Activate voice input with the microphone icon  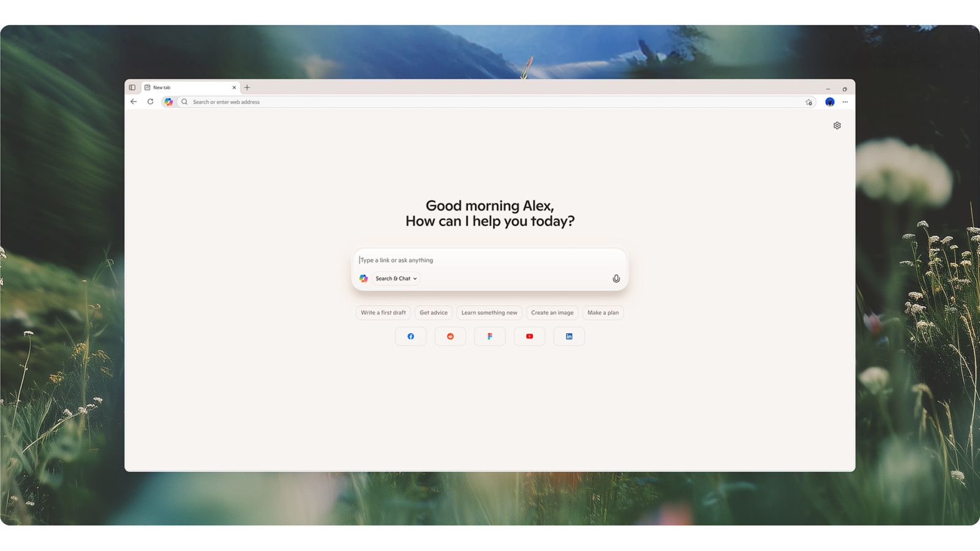616,279
